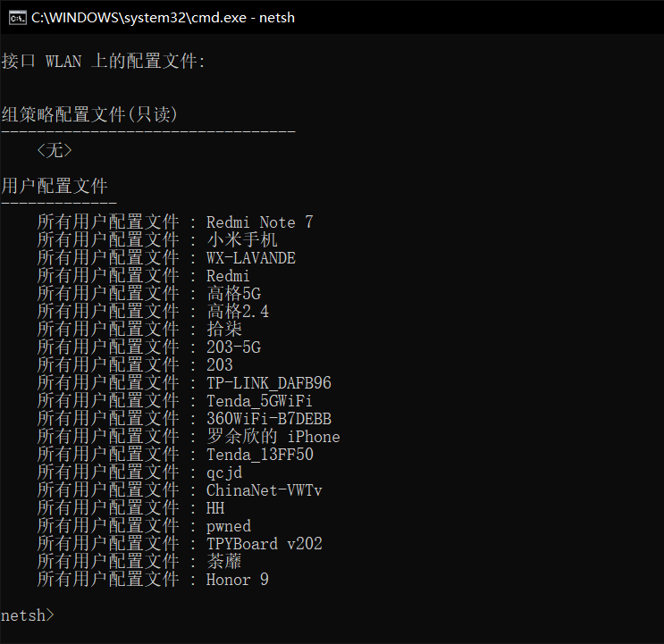Click the '用户配置文件' section heading

[x=55, y=186]
